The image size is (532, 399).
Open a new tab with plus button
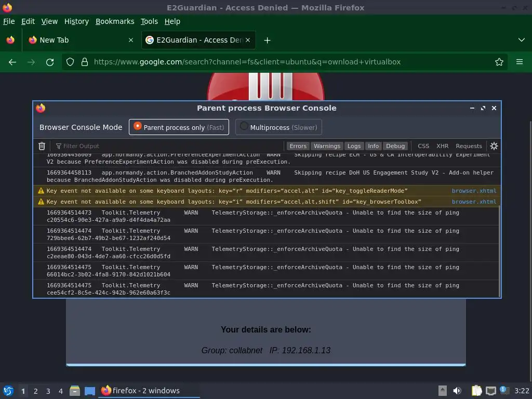coord(268,41)
